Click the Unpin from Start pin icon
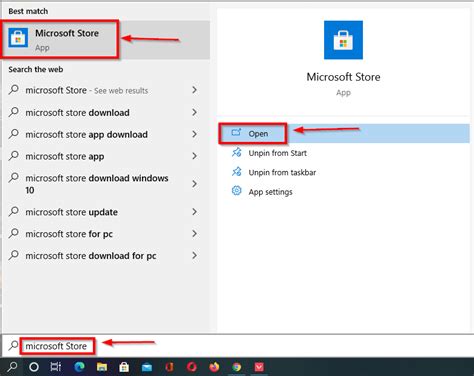The height and width of the screenshot is (376, 474). point(237,152)
